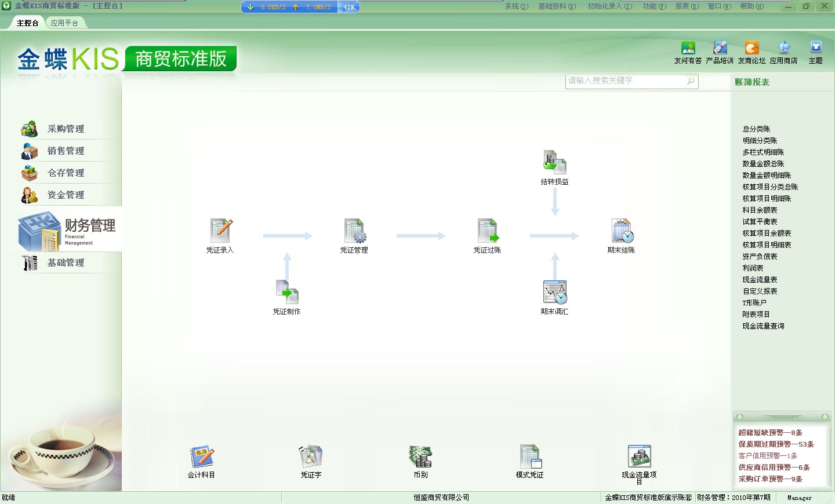835x504 pixels.
Task: Open the 核算项目明细账 report link
Action: [767, 199]
